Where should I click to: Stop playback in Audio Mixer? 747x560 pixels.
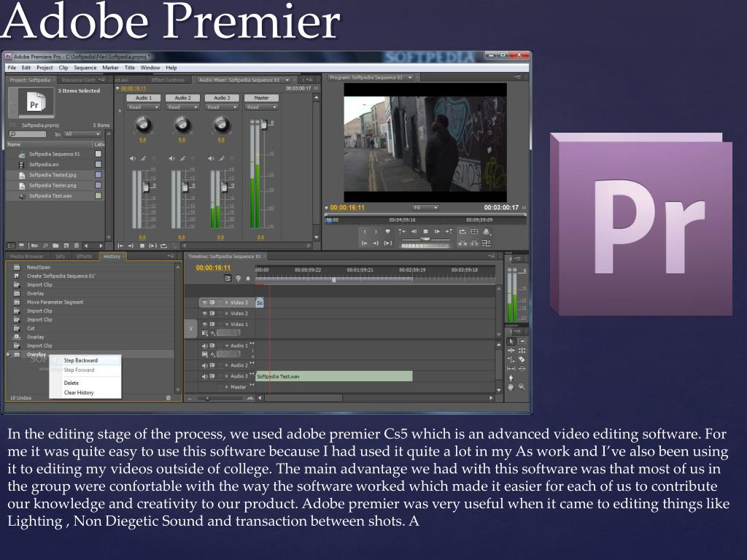point(142,246)
